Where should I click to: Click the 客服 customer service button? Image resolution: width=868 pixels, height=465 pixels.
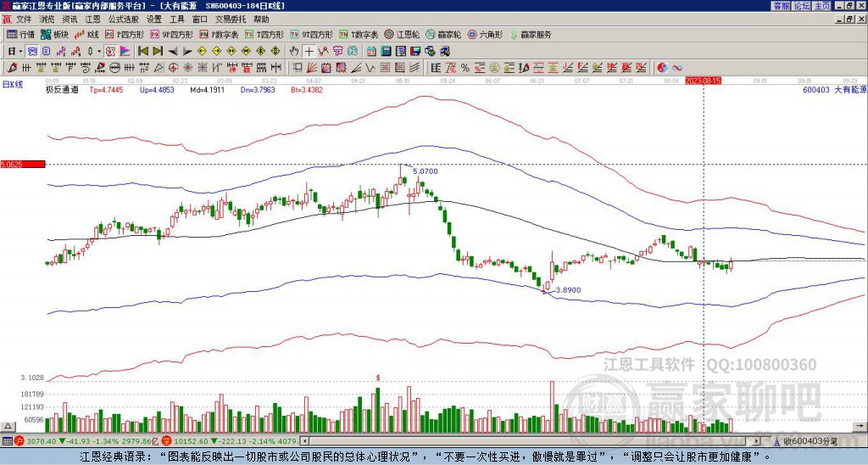782,6
